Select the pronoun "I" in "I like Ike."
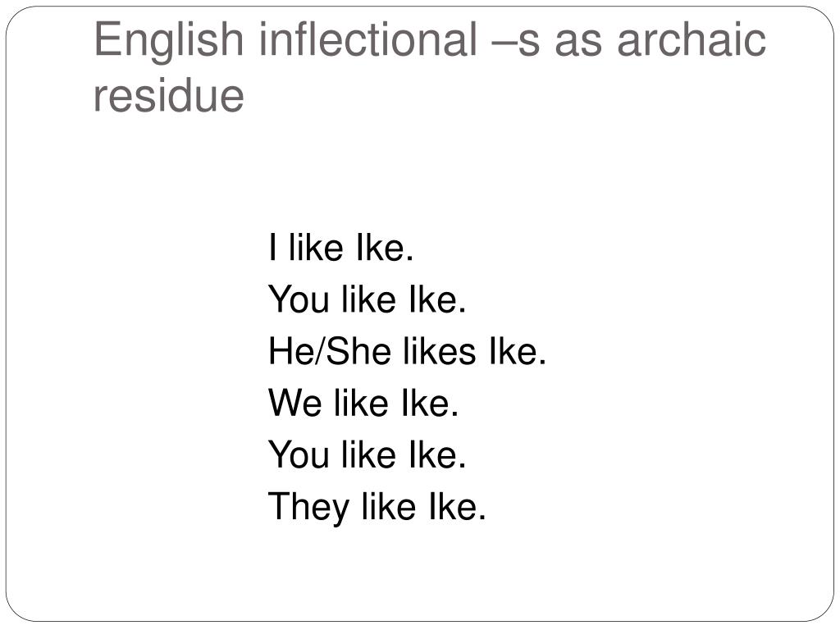 pos(273,248)
